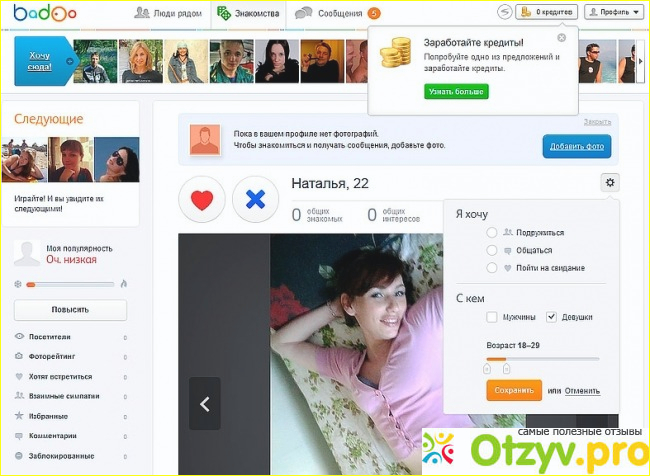650x476 pixels.
Task: Open the 'Сообщения' tab
Action: [x=334, y=14]
